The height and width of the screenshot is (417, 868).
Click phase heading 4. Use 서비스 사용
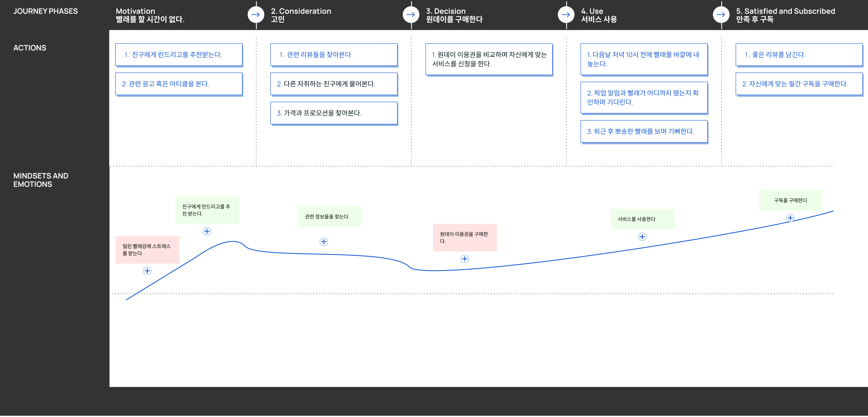pos(599,15)
